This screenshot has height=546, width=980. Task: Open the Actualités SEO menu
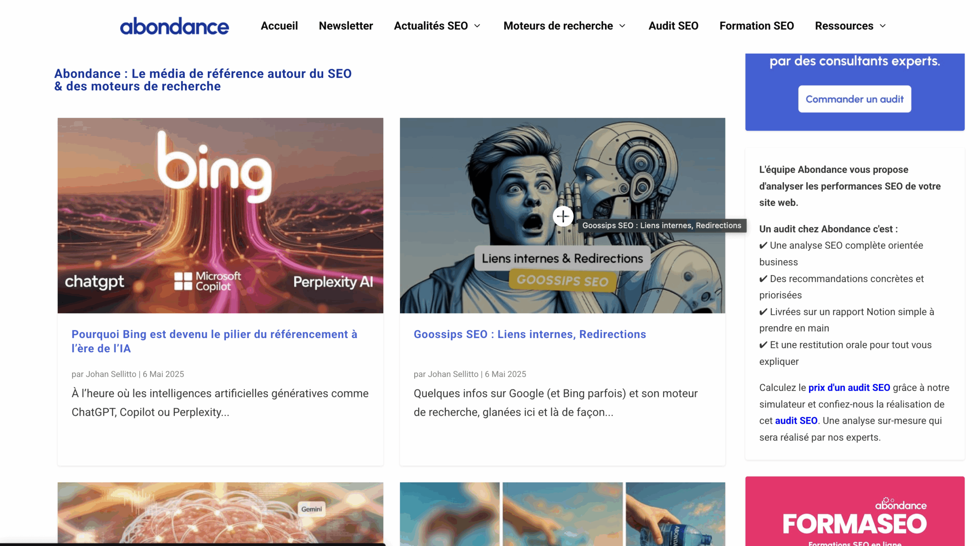430,26
